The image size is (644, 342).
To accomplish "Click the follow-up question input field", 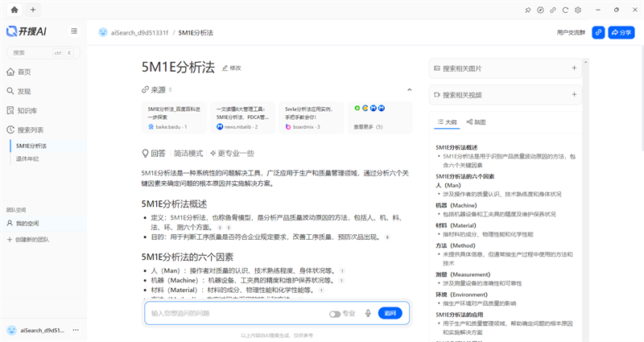I will tap(233, 313).
